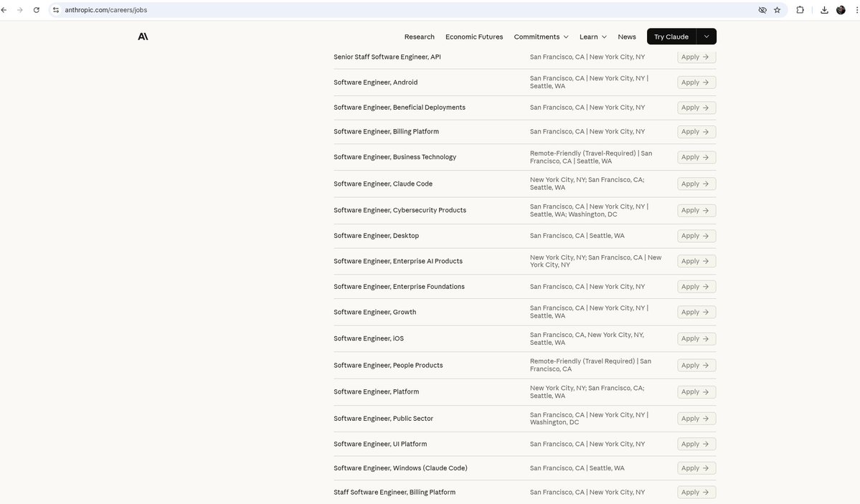Apply to Staff Software Engineer, Billing Platform
This screenshot has height=504, width=860.
point(696,492)
